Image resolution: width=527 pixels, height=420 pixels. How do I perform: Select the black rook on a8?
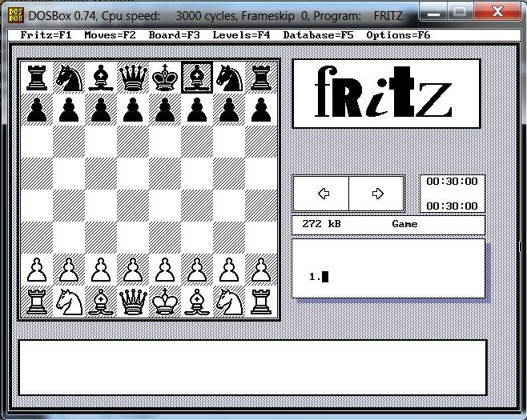pyautogui.click(x=37, y=78)
